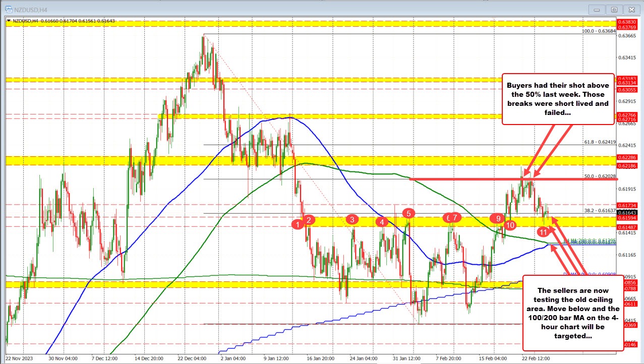Select red marker circle number 9
This screenshot has height=364, width=644.
click(498, 218)
